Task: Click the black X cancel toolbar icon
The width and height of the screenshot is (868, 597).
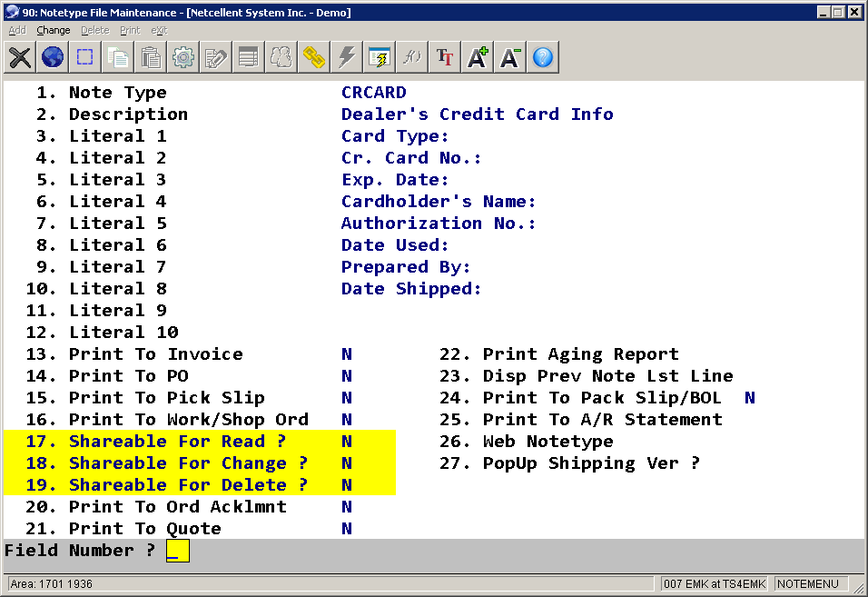Action: [x=20, y=58]
